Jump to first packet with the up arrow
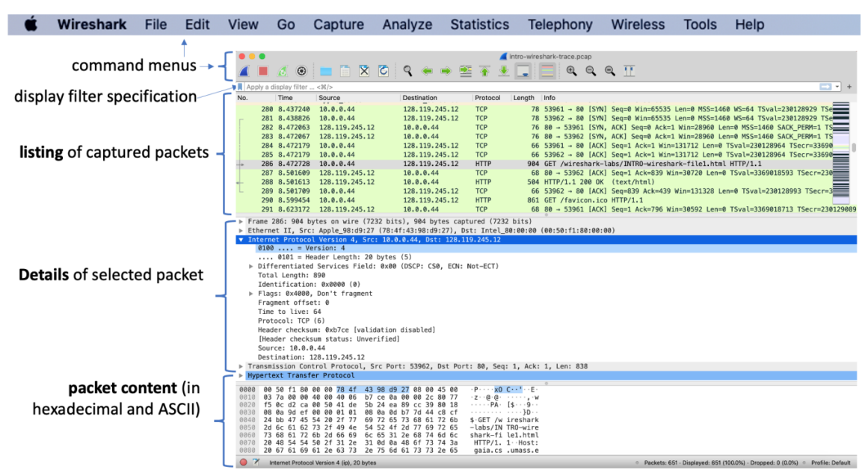This screenshot has height=476, width=868. pos(485,71)
